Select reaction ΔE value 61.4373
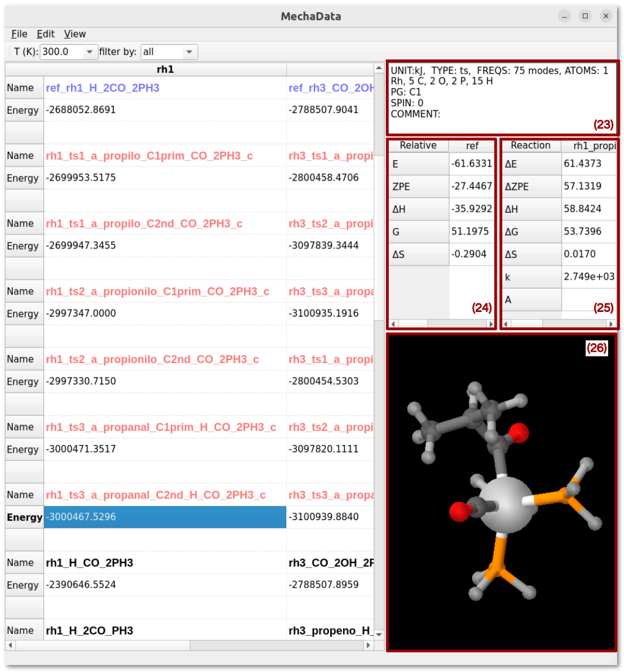This screenshot has height=672, width=624. click(589, 164)
